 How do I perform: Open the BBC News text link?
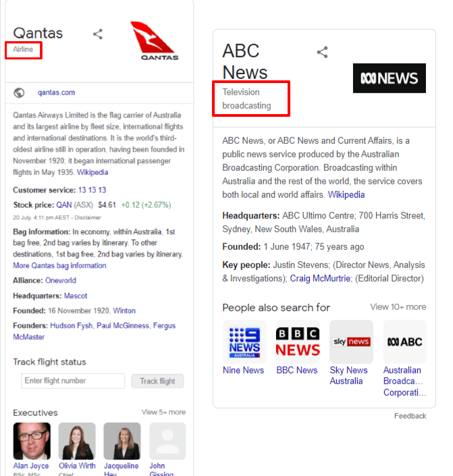point(297,370)
